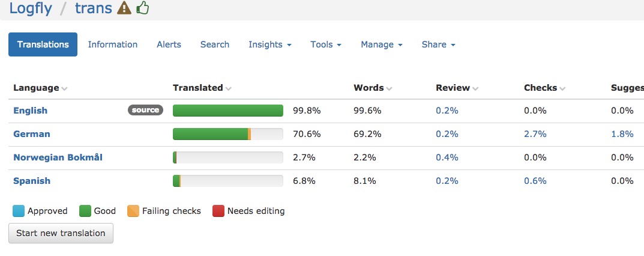Image resolution: width=644 pixels, height=256 pixels.
Task: Click the warning triangle alert icon
Action: (x=124, y=8)
